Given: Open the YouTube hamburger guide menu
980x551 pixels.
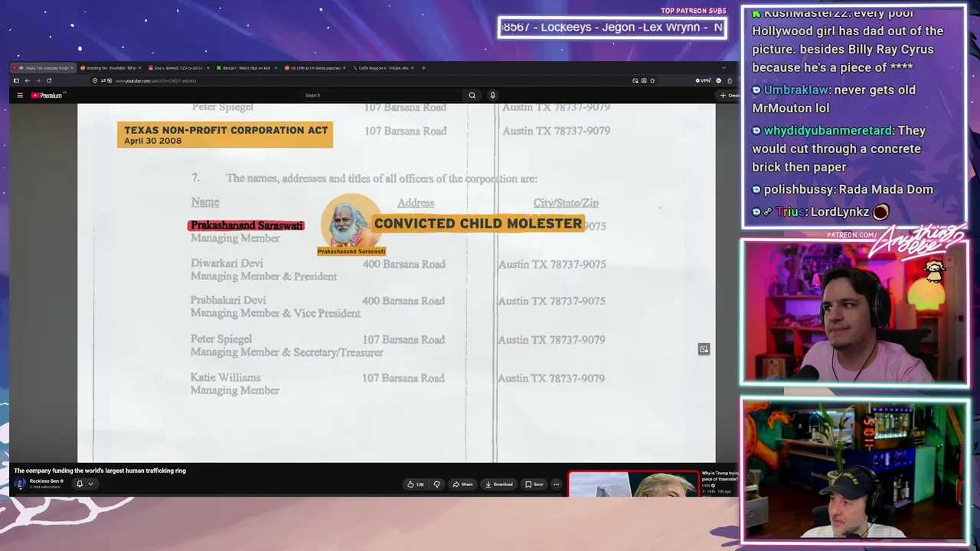Looking at the screenshot, I should 20,96.
